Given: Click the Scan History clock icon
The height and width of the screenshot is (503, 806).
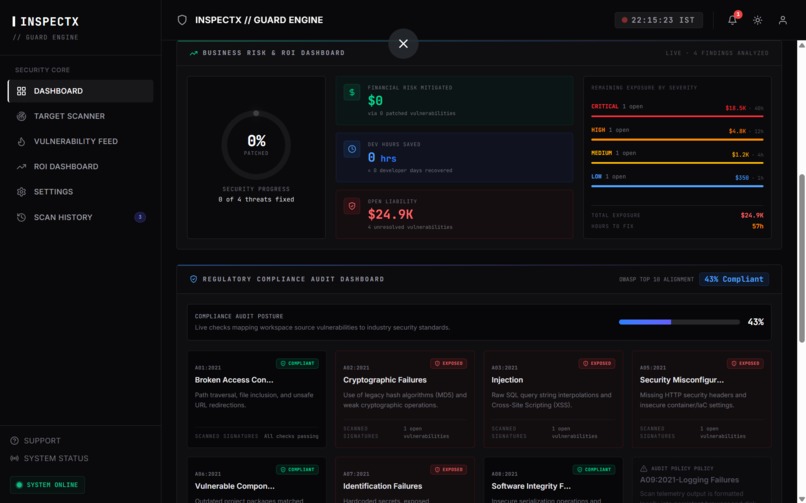Looking at the screenshot, I should point(21,217).
